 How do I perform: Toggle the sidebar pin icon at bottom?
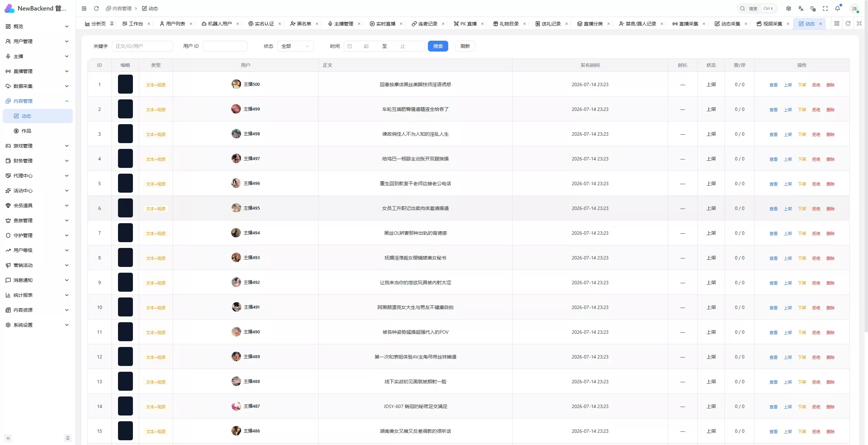click(x=67, y=438)
